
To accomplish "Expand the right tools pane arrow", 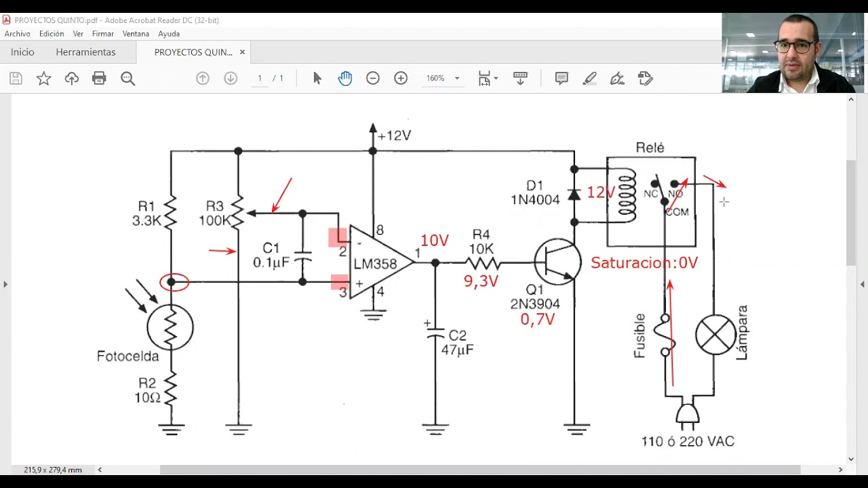I will (x=863, y=284).
